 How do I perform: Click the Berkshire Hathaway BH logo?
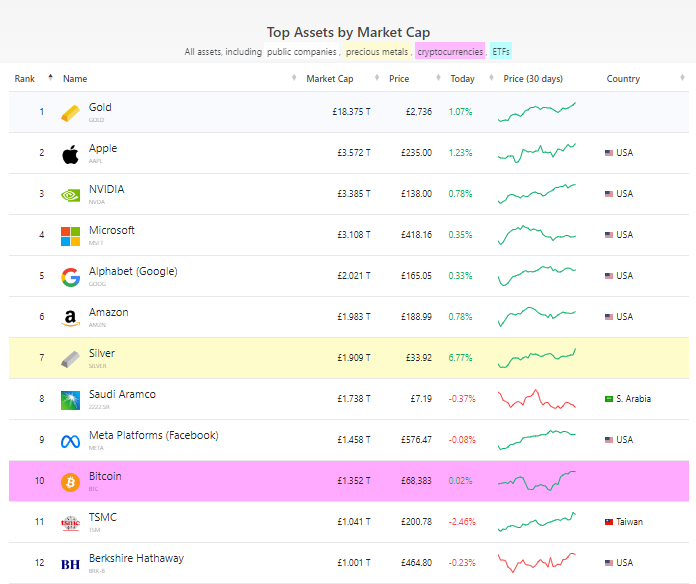click(x=70, y=564)
